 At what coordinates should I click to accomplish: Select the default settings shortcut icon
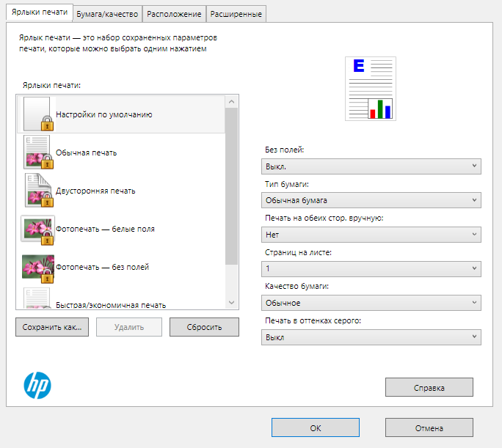point(37,114)
